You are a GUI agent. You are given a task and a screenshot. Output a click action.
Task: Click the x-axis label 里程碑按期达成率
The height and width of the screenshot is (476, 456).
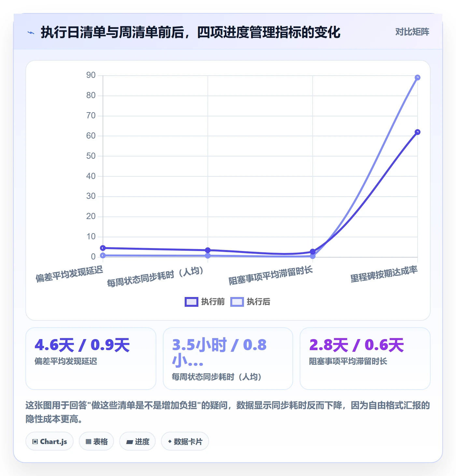384,274
